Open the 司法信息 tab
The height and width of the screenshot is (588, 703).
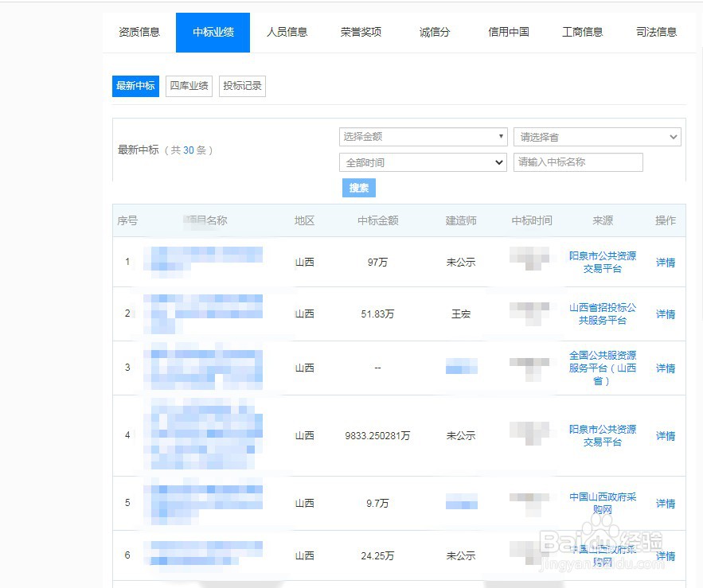(x=656, y=33)
